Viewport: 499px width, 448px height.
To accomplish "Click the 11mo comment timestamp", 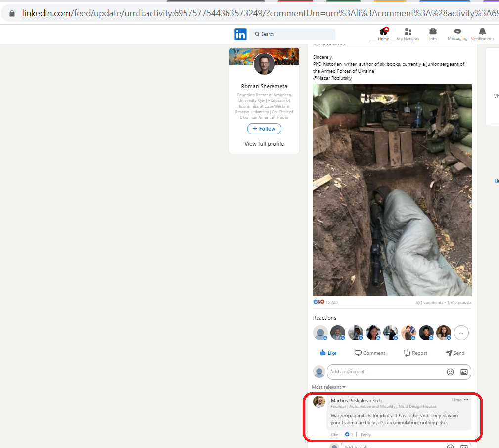I will pyautogui.click(x=456, y=400).
